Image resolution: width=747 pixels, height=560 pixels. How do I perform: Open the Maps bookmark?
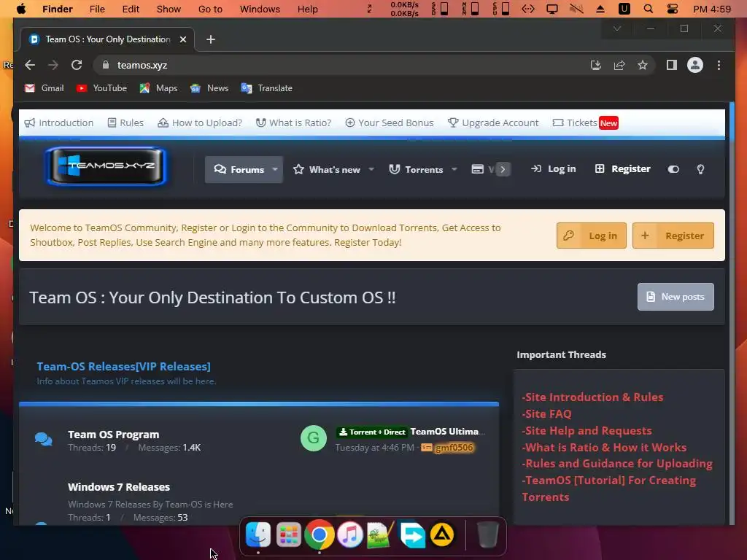[158, 88]
